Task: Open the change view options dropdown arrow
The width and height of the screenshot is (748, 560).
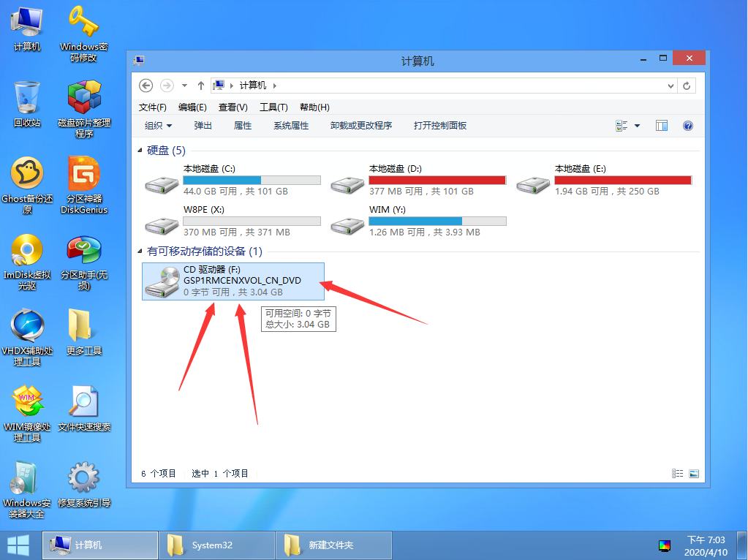Action: coord(637,126)
